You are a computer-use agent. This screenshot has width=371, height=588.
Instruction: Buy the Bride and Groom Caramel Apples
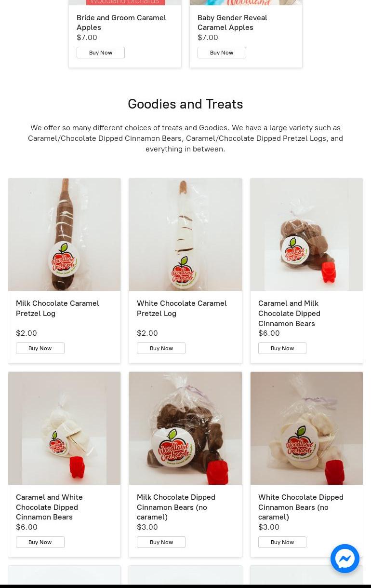101,53
